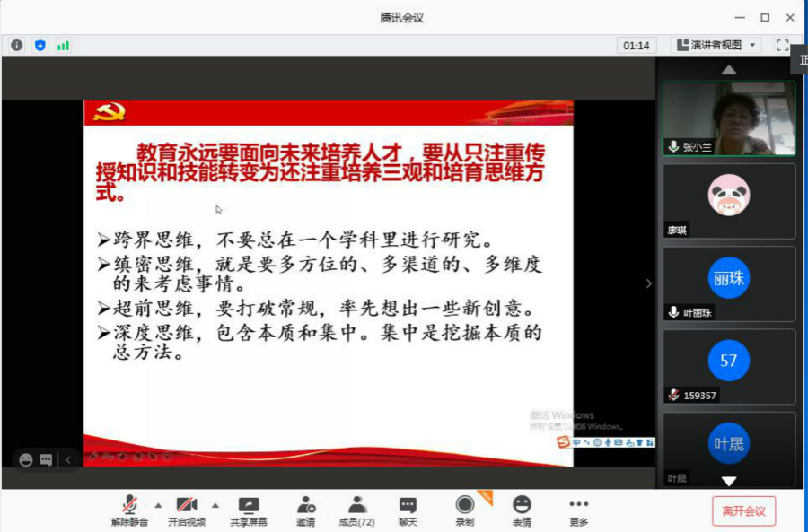Viewport: 808px width, 532px height.
Task: Unmute microphone via 解除静音
Action: 130,510
